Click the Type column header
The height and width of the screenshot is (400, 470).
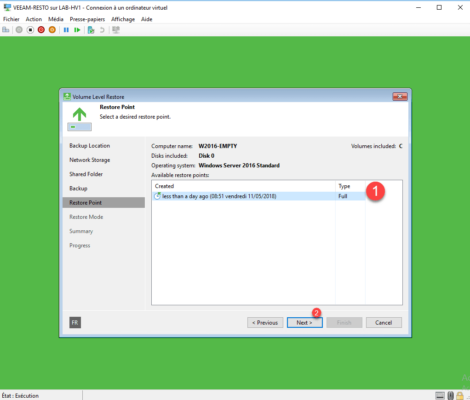click(350, 186)
